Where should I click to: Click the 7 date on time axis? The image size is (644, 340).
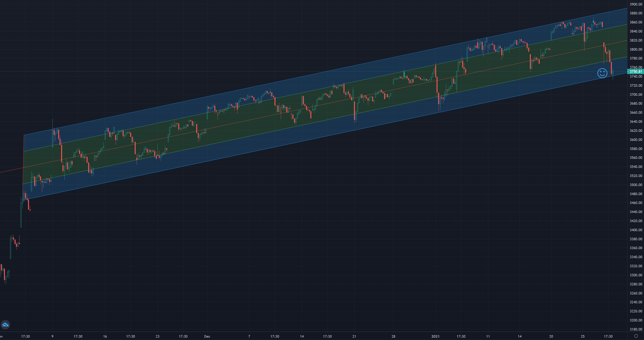coord(249,336)
